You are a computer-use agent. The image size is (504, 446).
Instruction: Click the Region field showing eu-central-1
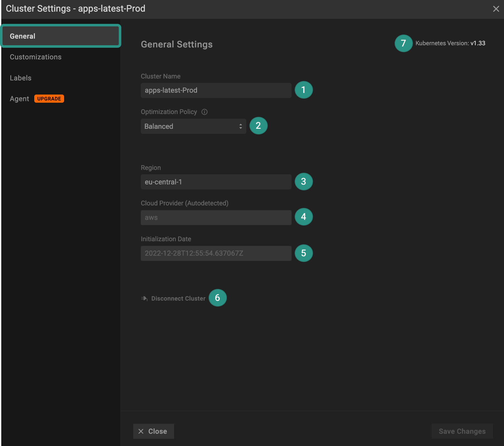tap(216, 182)
